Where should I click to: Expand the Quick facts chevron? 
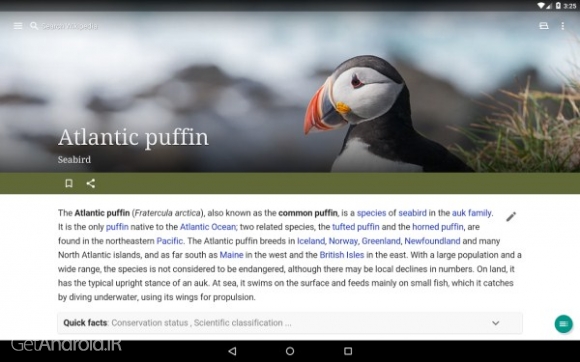[496, 323]
